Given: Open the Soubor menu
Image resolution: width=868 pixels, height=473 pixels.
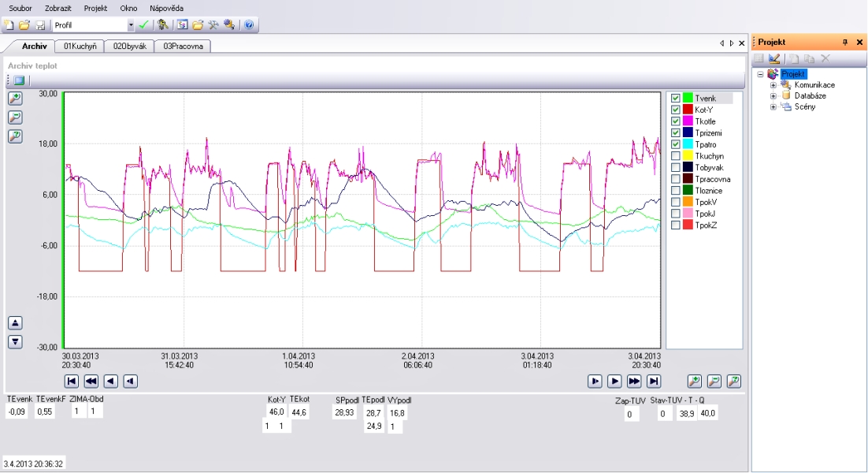Looking at the screenshot, I should pyautogui.click(x=20, y=9).
